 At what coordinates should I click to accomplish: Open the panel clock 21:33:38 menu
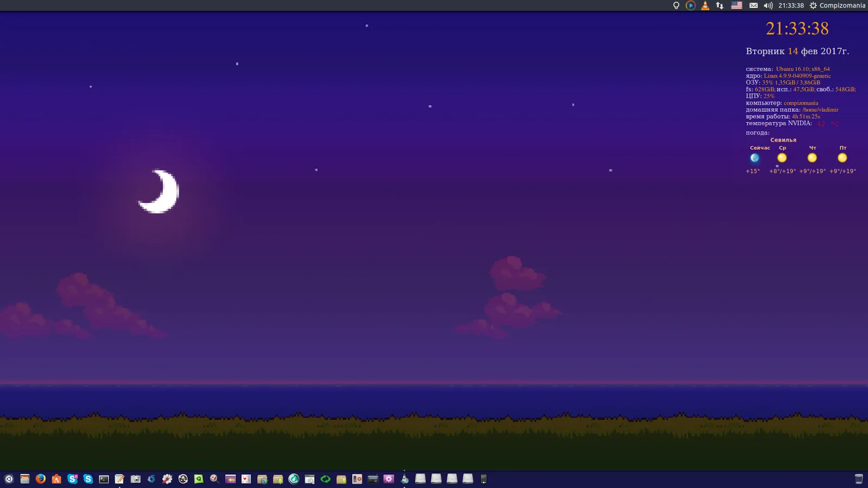791,5
